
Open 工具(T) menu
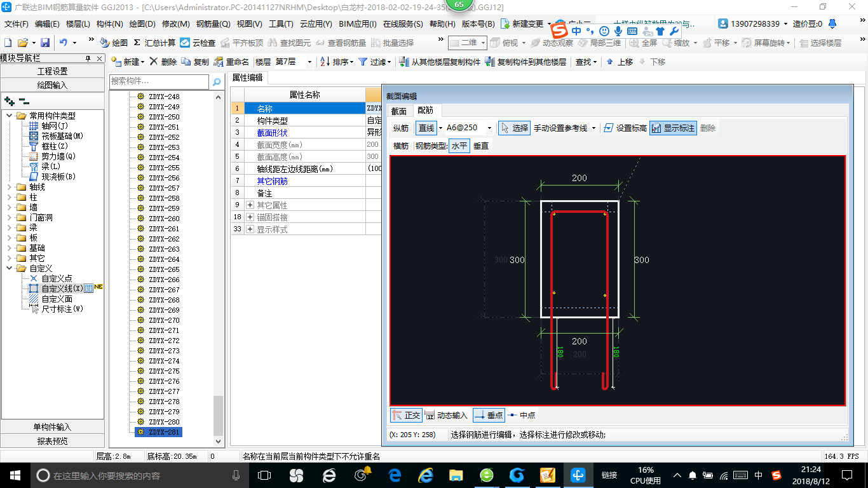point(281,24)
